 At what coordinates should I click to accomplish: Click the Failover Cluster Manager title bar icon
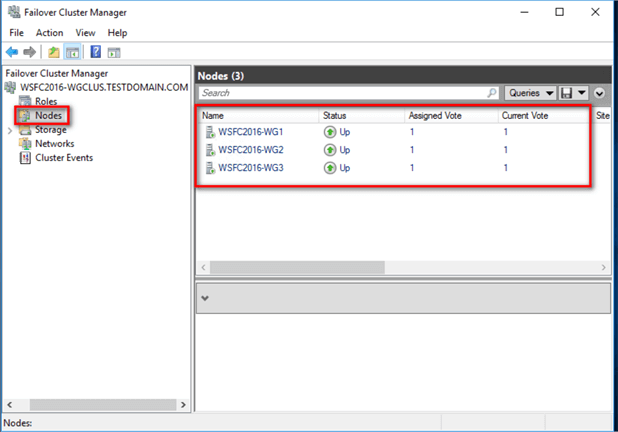click(14, 12)
